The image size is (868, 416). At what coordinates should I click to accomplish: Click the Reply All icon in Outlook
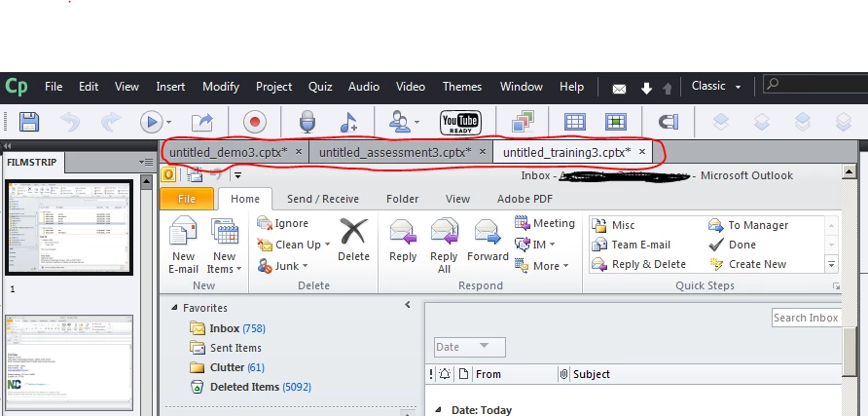tap(444, 232)
